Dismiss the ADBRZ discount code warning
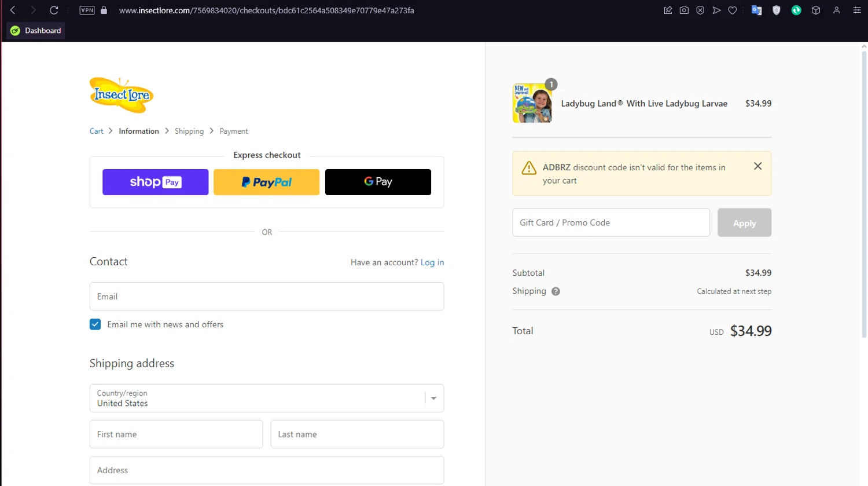Screen dimensions: 868x486 [x=757, y=166]
